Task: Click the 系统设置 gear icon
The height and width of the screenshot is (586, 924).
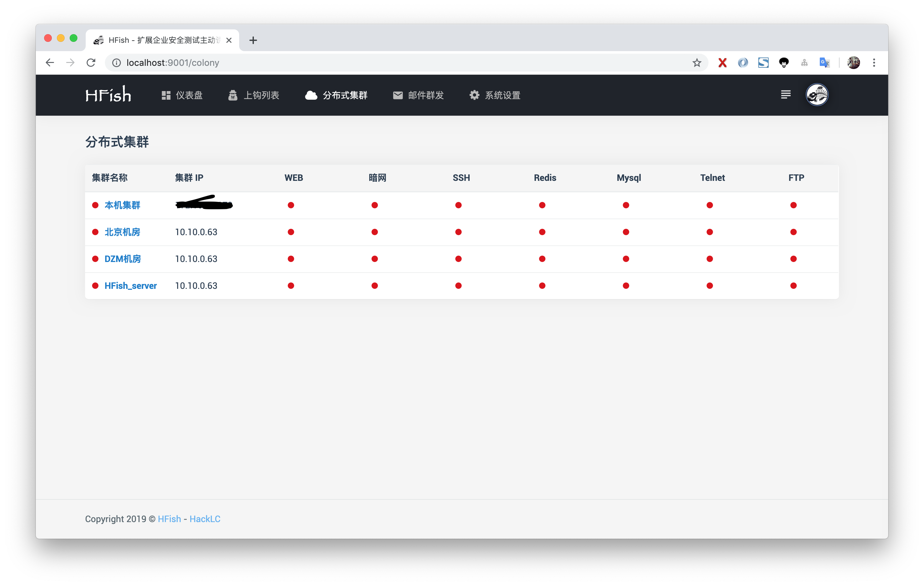Action: click(x=474, y=95)
